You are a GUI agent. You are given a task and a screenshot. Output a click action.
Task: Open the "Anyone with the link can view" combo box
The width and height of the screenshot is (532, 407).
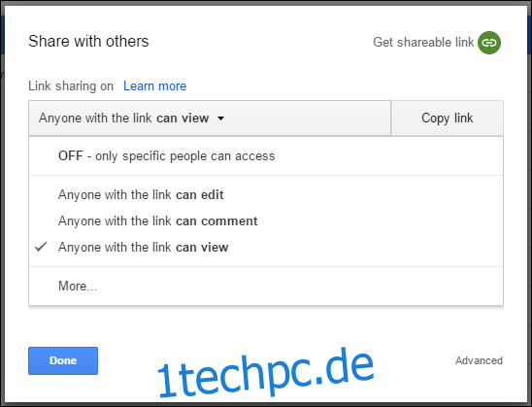[210, 119]
